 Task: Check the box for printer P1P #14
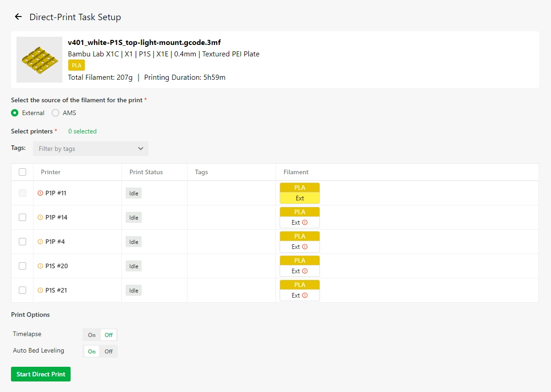[x=22, y=217]
